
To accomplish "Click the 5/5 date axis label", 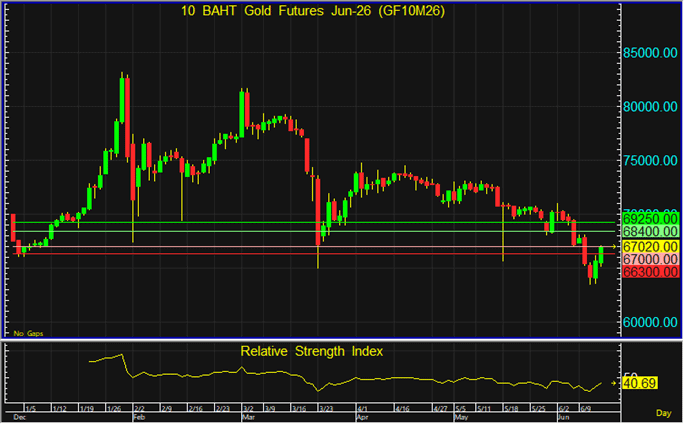I will point(460,409).
